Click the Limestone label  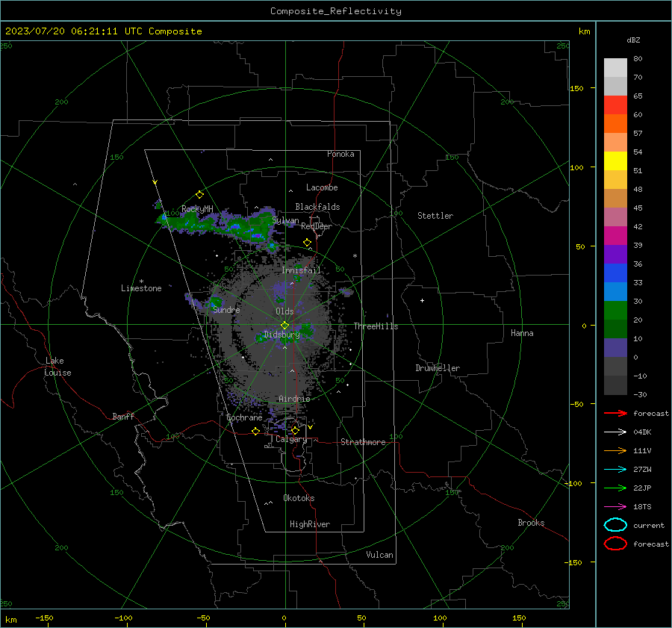coord(141,288)
